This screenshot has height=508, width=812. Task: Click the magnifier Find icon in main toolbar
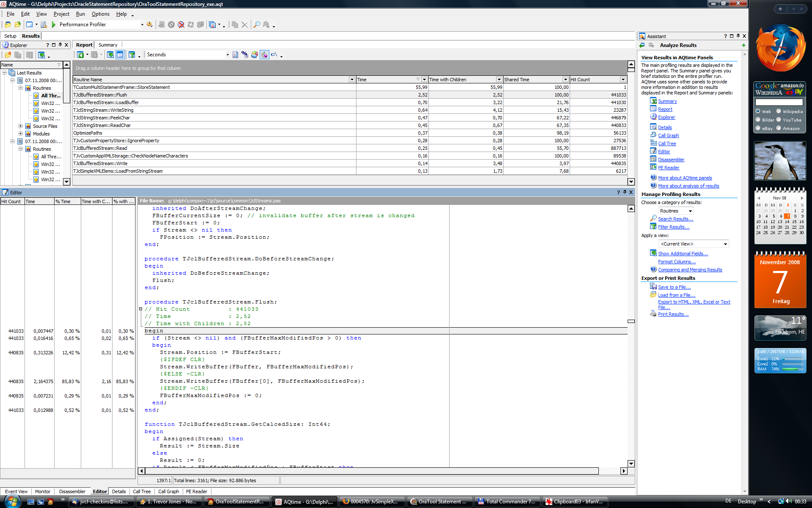256,25
